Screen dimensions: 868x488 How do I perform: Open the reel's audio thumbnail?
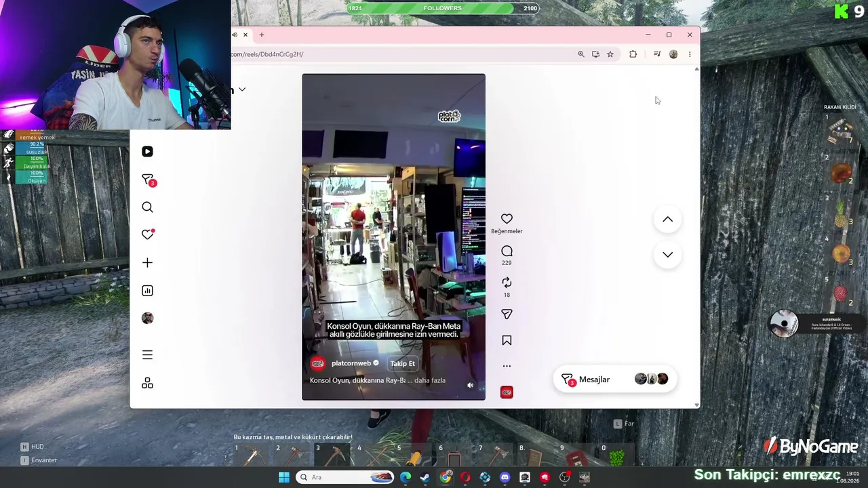tap(507, 392)
